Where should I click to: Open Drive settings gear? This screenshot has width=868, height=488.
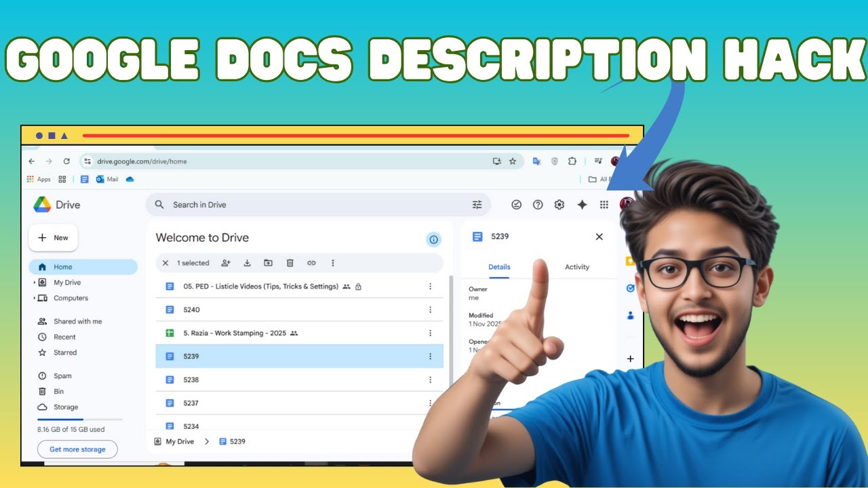559,205
